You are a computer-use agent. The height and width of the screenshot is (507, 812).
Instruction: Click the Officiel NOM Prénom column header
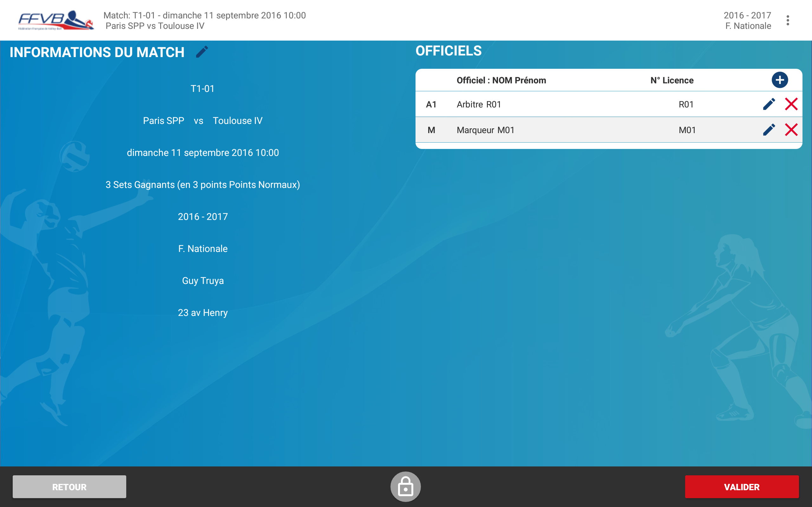[501, 80]
